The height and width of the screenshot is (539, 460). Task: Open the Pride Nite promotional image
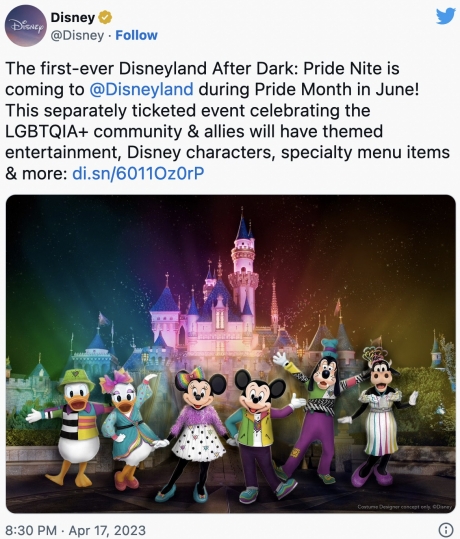coord(231,354)
